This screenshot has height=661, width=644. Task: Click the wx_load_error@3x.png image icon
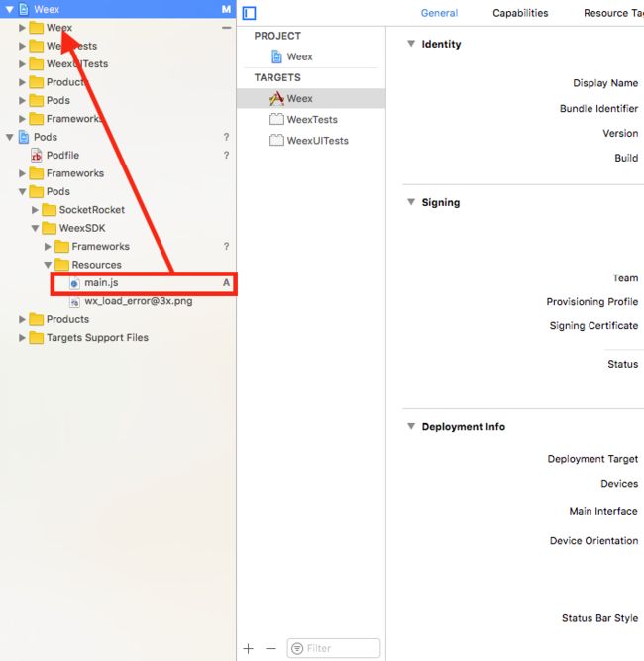pos(74,302)
